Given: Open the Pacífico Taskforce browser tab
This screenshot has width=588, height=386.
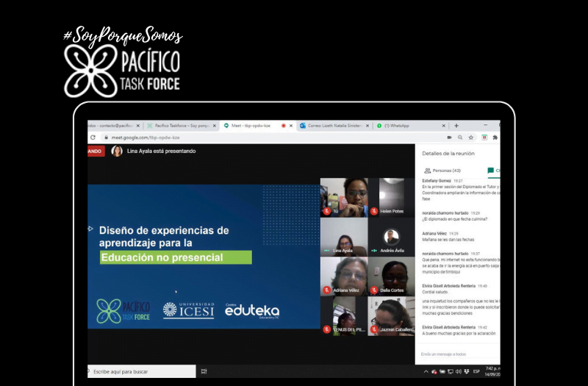Looking at the screenshot, I should click(x=180, y=126).
